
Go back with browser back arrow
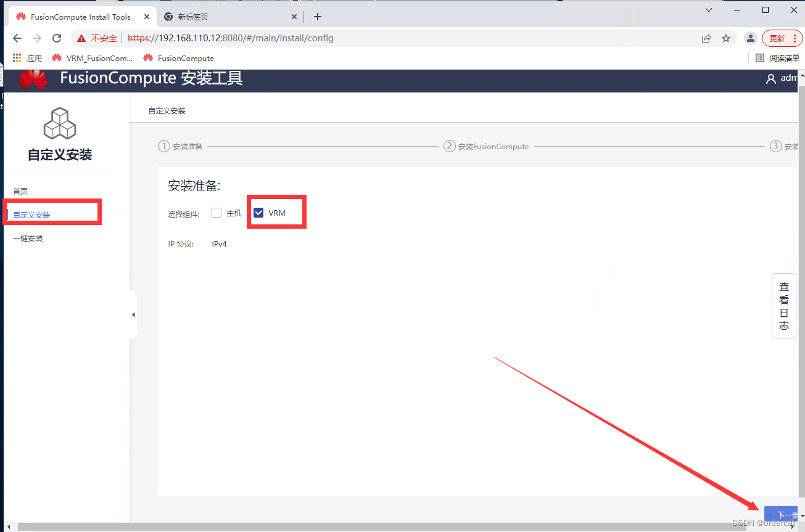click(17, 38)
